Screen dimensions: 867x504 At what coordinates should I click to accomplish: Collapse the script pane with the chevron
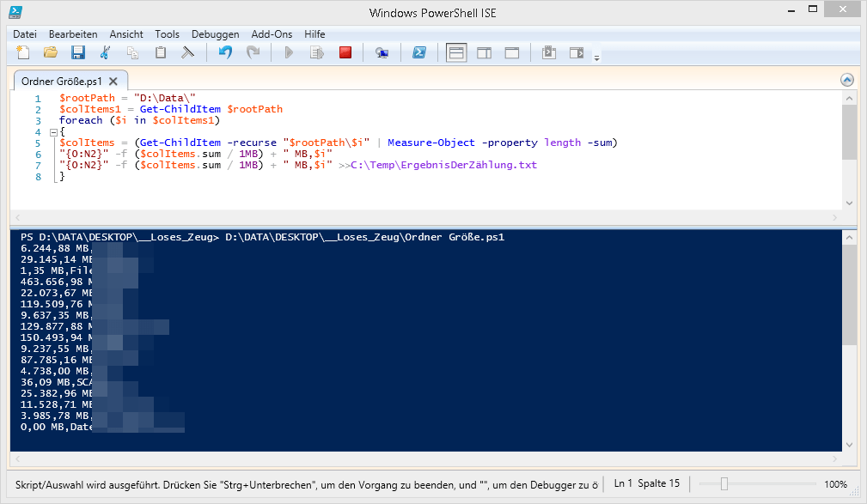click(846, 79)
